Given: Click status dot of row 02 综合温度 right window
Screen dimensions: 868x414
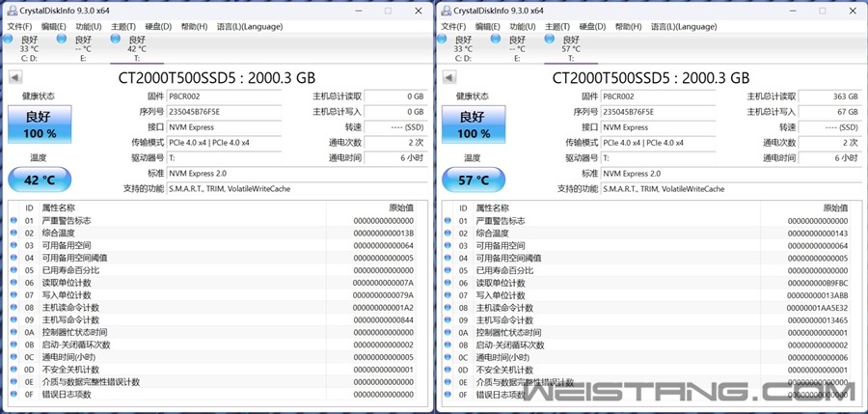Looking at the screenshot, I should tap(448, 233).
